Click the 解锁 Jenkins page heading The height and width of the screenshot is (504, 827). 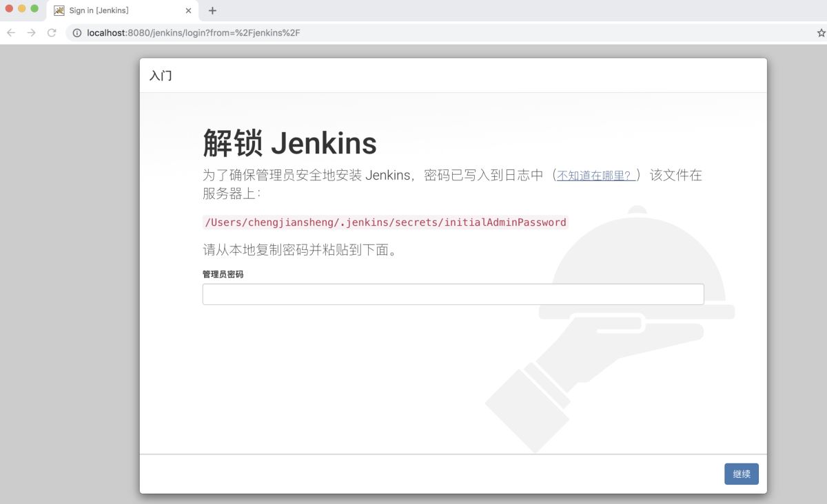pyautogui.click(x=289, y=143)
